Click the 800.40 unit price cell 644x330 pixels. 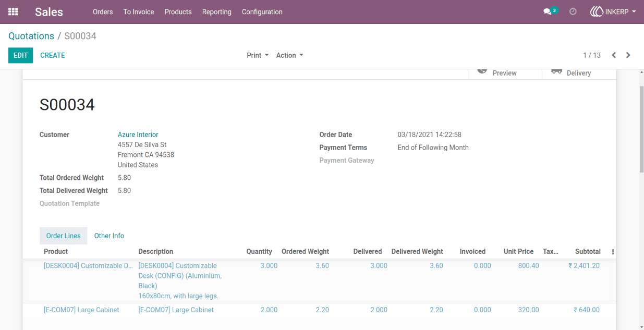529,265
